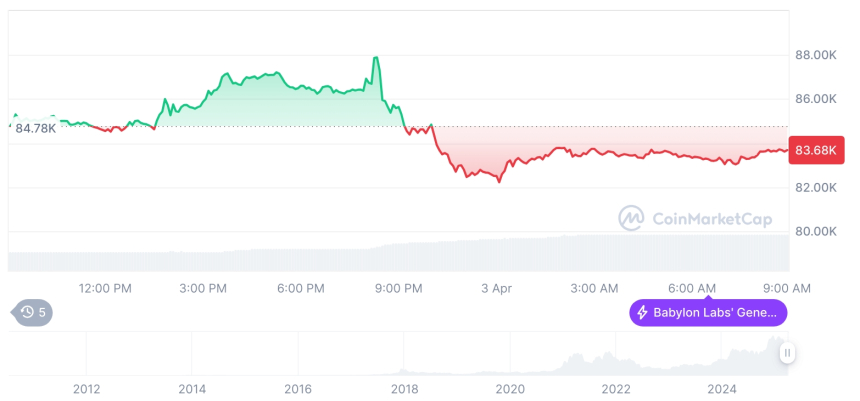Click the lowest dip of the red price line
The width and height of the screenshot is (860, 401).
click(x=499, y=182)
